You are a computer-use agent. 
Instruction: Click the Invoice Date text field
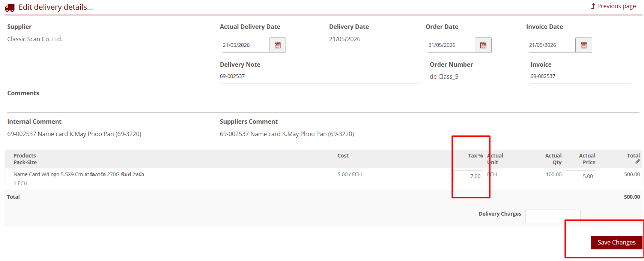pyautogui.click(x=552, y=45)
